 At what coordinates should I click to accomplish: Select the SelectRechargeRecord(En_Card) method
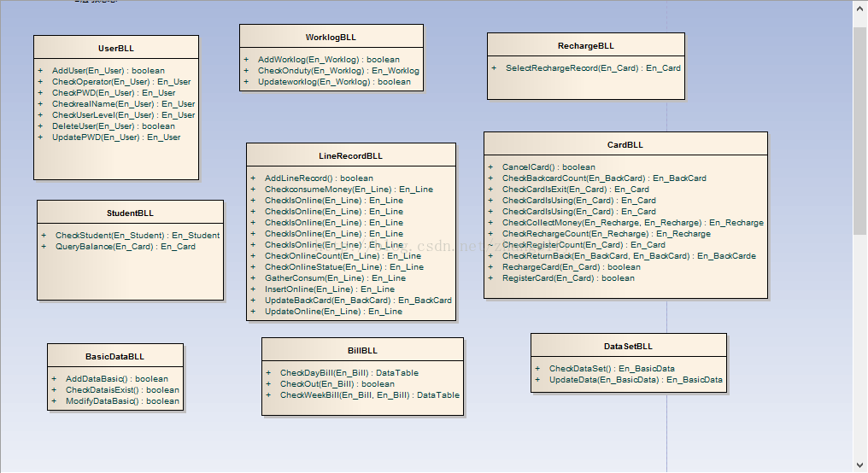[x=593, y=68]
